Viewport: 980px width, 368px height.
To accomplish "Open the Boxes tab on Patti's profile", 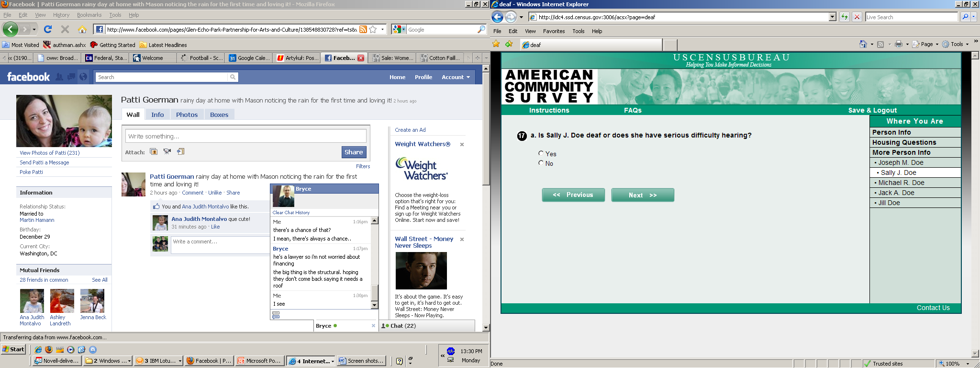I will [219, 115].
